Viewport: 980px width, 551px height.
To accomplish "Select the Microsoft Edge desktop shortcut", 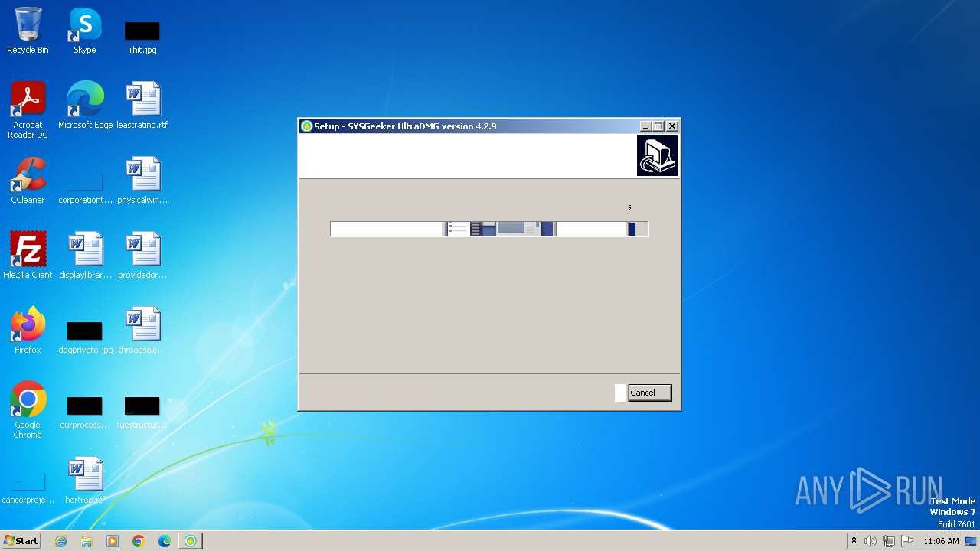I will point(85,106).
